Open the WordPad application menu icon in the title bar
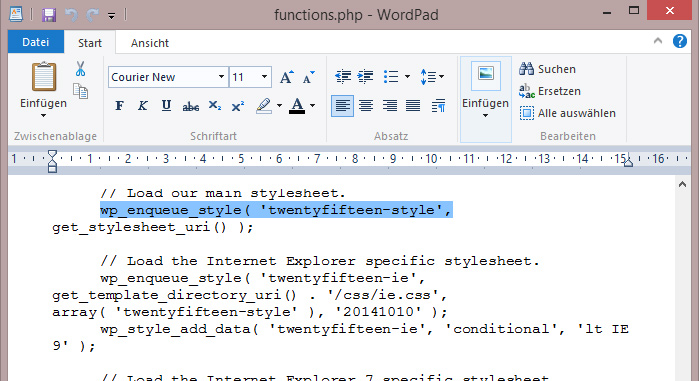Image resolution: width=699 pixels, height=381 pixels. click(16, 14)
